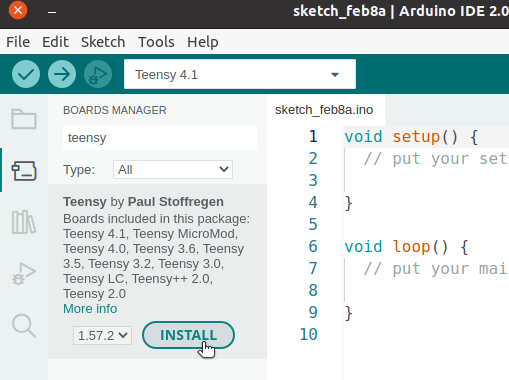Open the Search magnifier in sidebar
Viewport: 509px width, 380px height.
coord(24,326)
